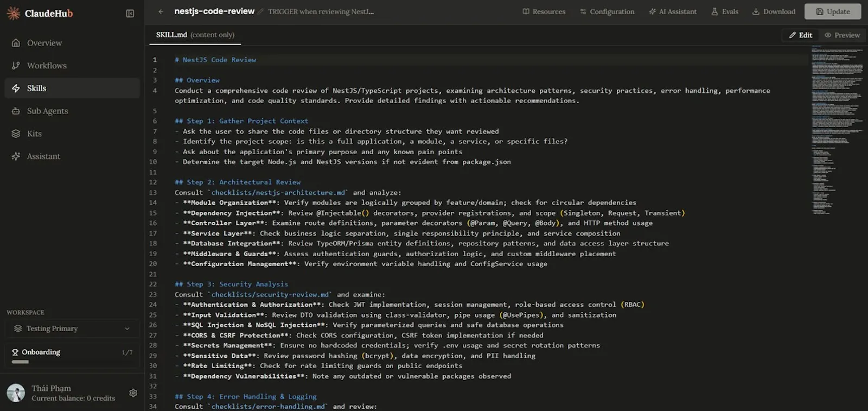Click the '## Overview' heading line

197,80
